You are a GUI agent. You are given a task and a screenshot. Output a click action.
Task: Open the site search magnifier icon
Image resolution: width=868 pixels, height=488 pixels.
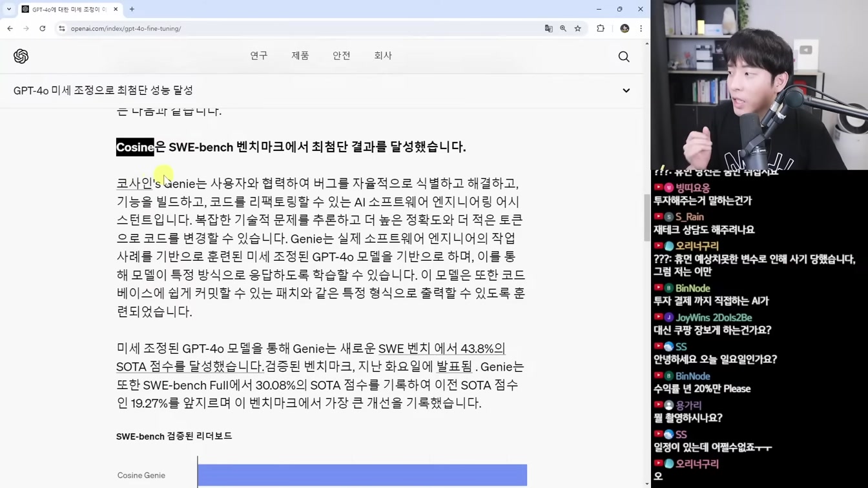click(x=624, y=57)
